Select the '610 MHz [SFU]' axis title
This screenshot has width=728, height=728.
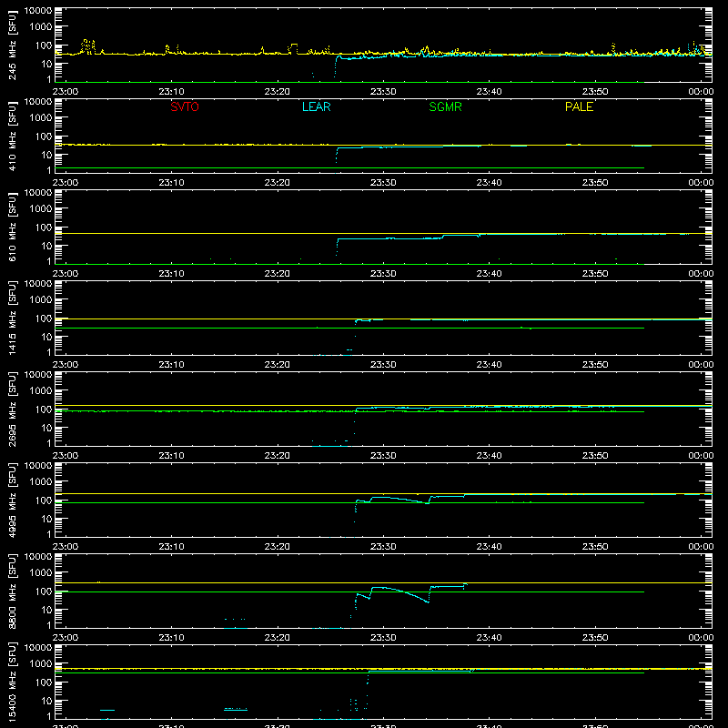12,227
